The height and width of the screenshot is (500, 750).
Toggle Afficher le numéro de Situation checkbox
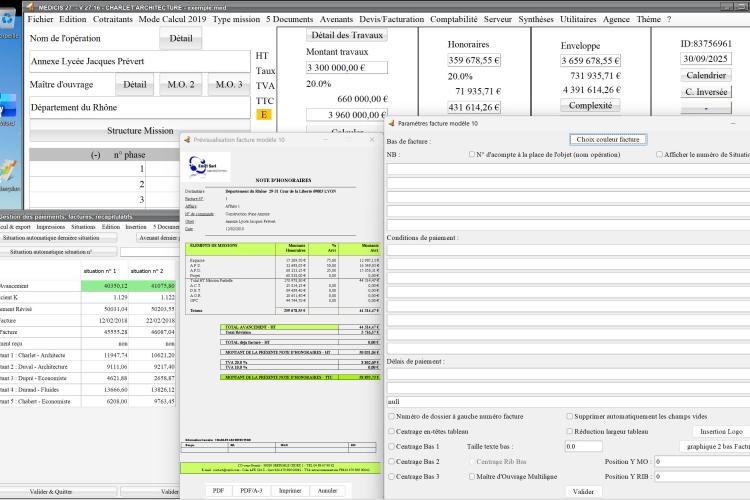[660, 155]
